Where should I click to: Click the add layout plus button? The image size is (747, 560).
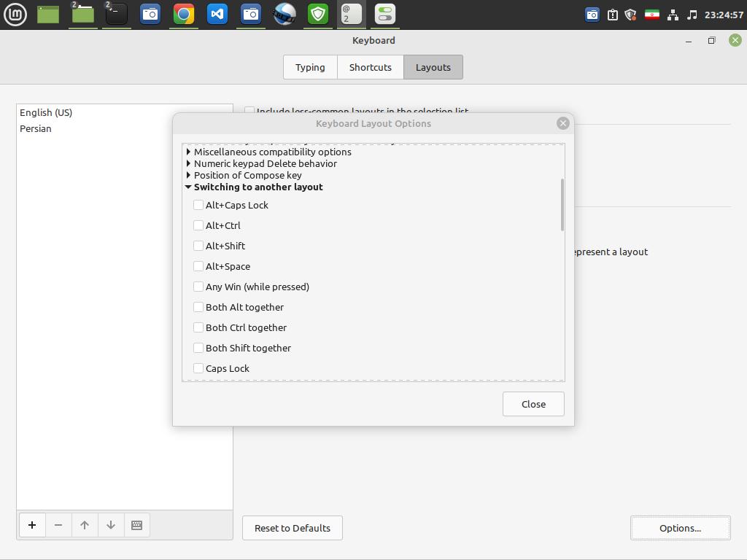tap(32, 525)
